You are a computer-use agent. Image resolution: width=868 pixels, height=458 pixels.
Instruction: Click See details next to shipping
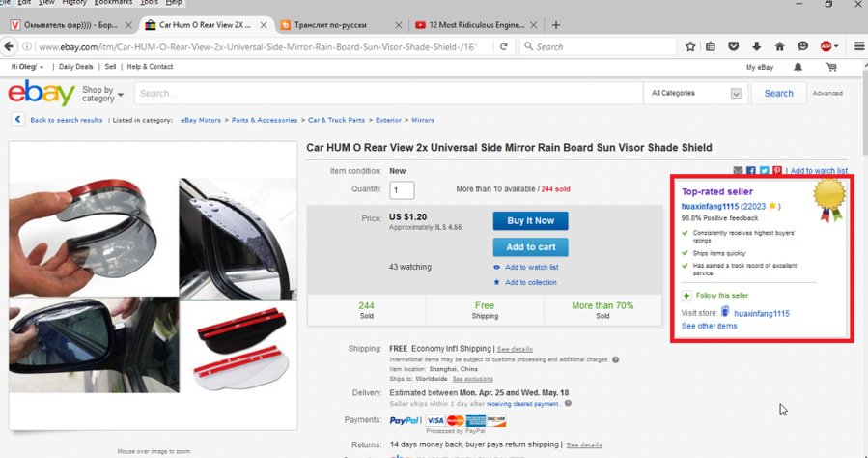515,349
